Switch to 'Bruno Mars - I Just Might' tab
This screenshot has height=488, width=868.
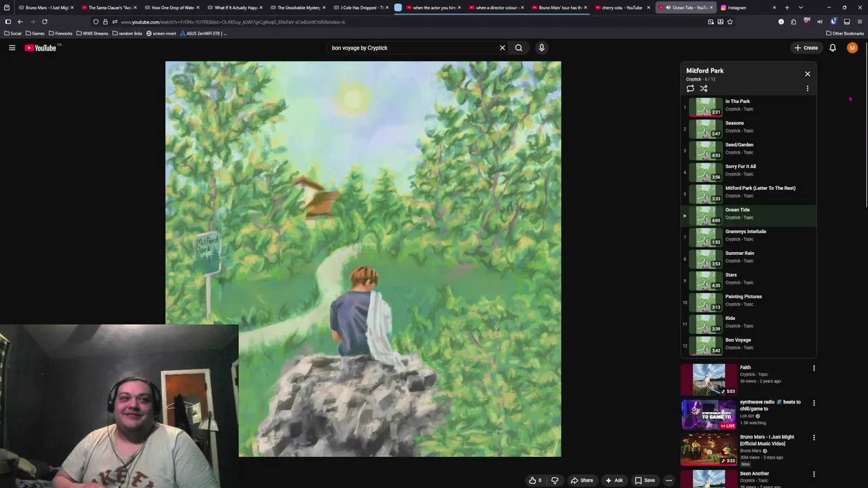pos(45,7)
